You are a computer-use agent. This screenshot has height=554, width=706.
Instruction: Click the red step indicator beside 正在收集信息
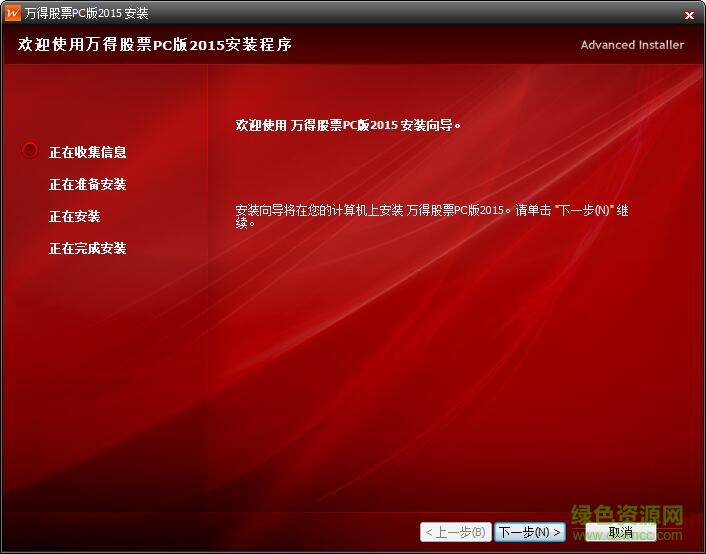[30, 150]
